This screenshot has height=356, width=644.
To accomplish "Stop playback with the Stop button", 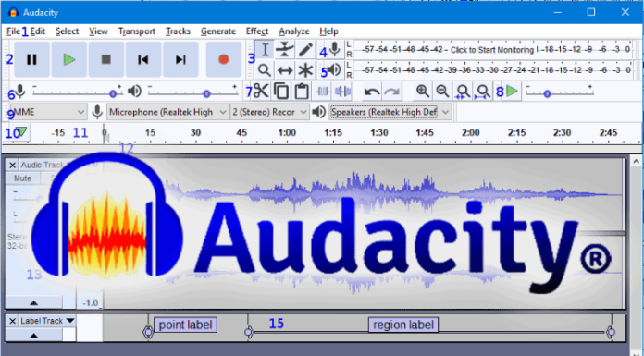I will [106, 59].
